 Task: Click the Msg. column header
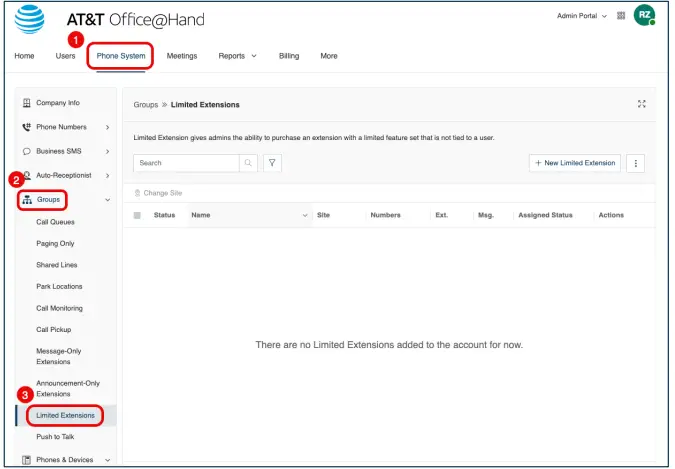(486, 215)
